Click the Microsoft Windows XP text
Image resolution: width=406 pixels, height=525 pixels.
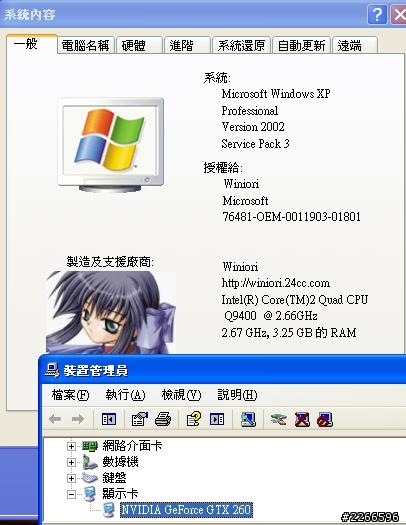click(276, 93)
